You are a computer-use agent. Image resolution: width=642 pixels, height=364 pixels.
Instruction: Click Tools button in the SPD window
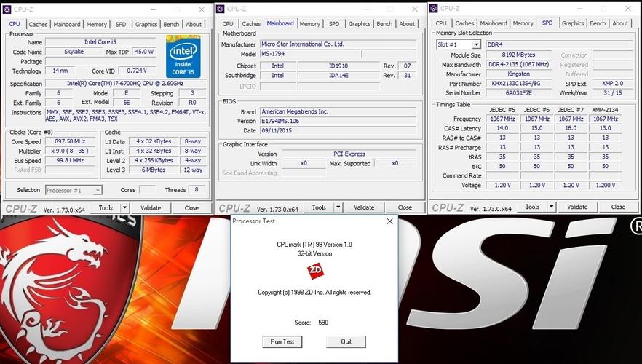532,207
